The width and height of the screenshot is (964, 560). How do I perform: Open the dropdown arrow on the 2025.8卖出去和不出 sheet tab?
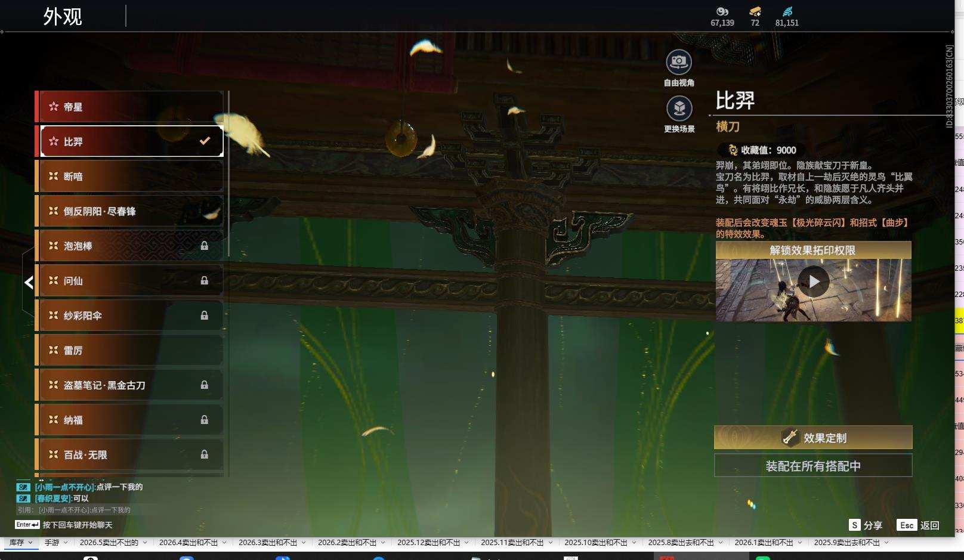click(721, 543)
